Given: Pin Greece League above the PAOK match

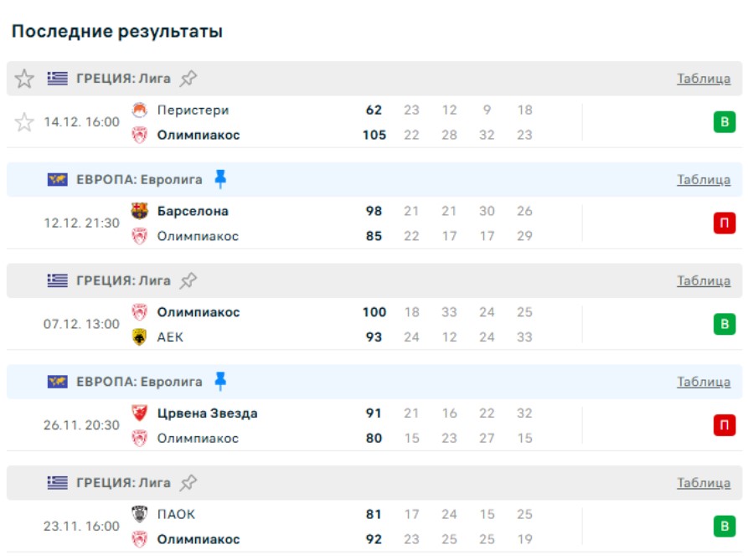Looking at the screenshot, I should pos(189,483).
